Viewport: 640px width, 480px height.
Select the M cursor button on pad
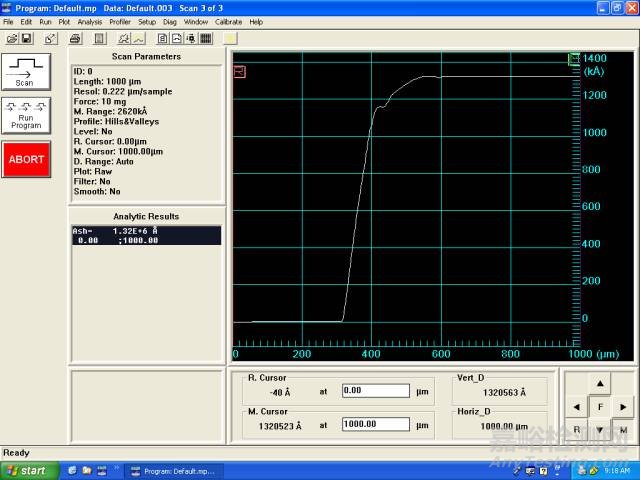(623, 429)
